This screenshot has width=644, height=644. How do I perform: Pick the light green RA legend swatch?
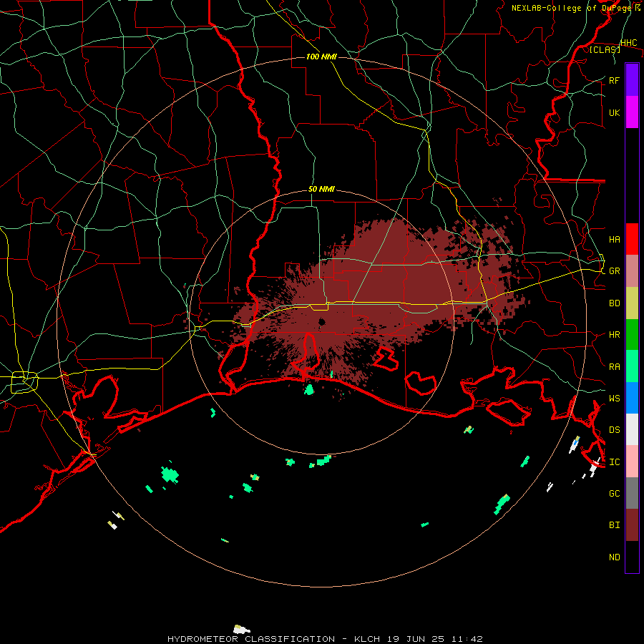tap(632, 366)
